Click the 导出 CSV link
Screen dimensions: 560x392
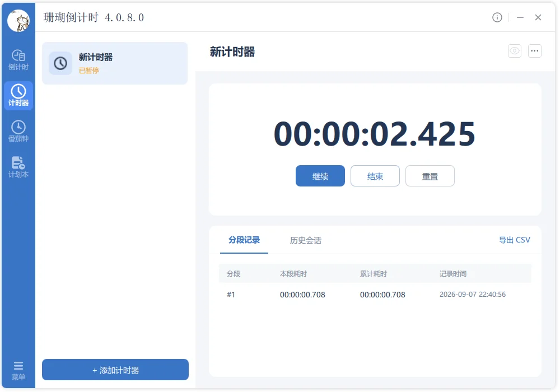coord(514,240)
